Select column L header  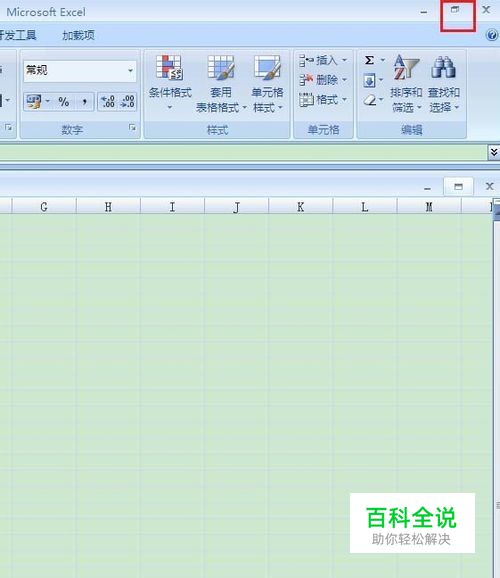pos(365,207)
